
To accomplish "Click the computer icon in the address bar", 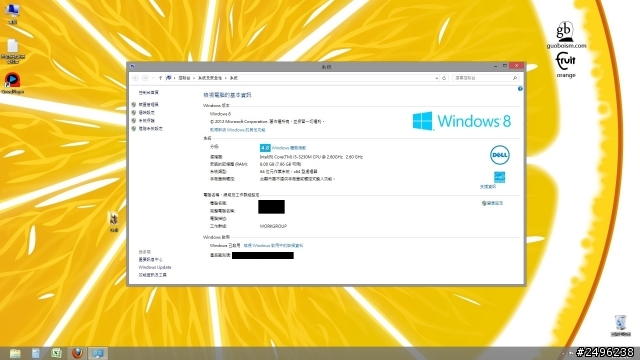I will 168,78.
